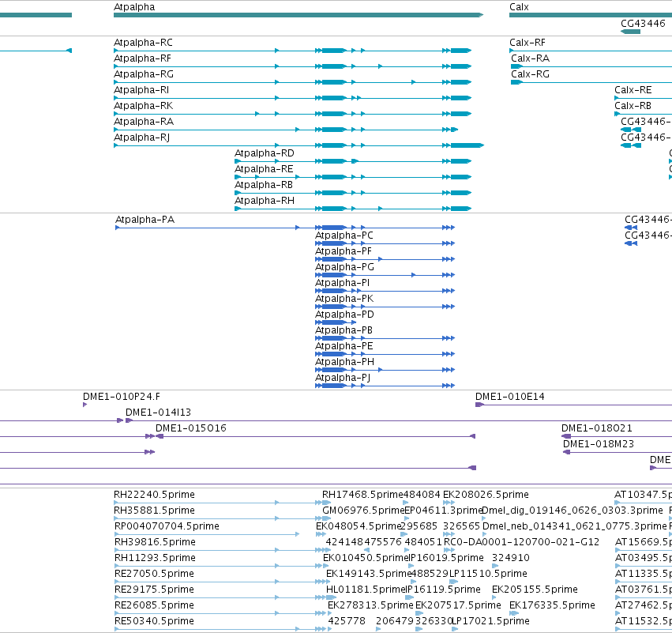This screenshot has width=672, height=633.
Task: Select protein Atpalpha-PI label
Action: pyautogui.click(x=343, y=283)
